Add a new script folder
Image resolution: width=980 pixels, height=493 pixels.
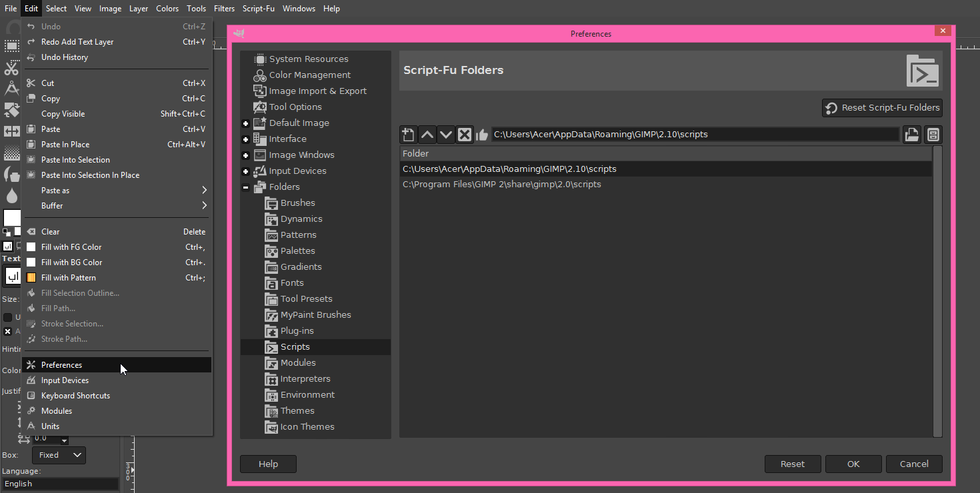[x=408, y=135]
